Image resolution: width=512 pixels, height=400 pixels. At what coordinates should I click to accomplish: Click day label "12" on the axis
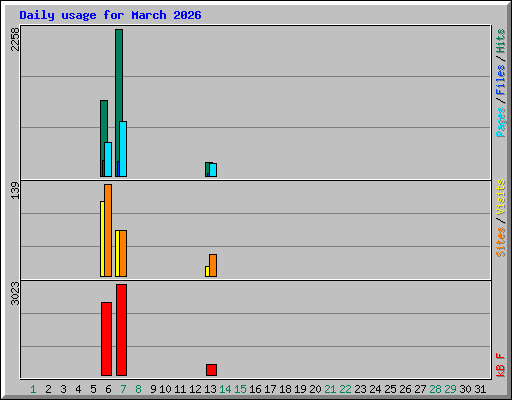[195, 389]
